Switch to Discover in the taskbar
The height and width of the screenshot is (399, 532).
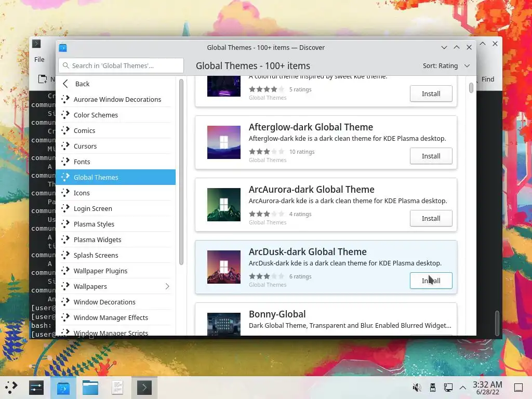tap(63, 388)
